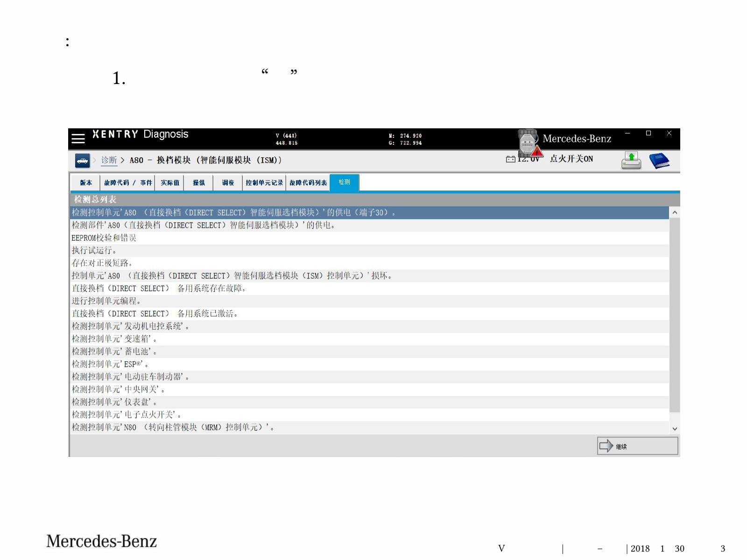Select "检测控制单元'电动驻车制动器'" row
Screen dimensions: 747x560
coord(369,377)
